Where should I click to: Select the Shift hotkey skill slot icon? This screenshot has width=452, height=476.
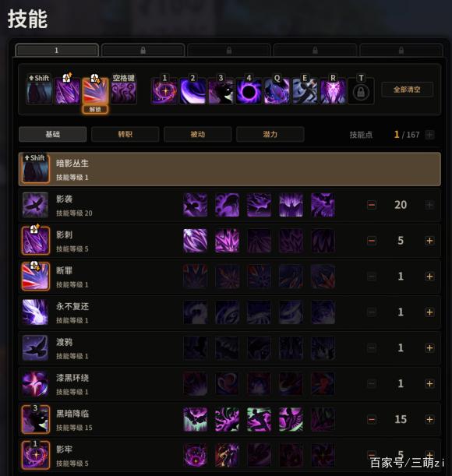pyautogui.click(x=39, y=91)
